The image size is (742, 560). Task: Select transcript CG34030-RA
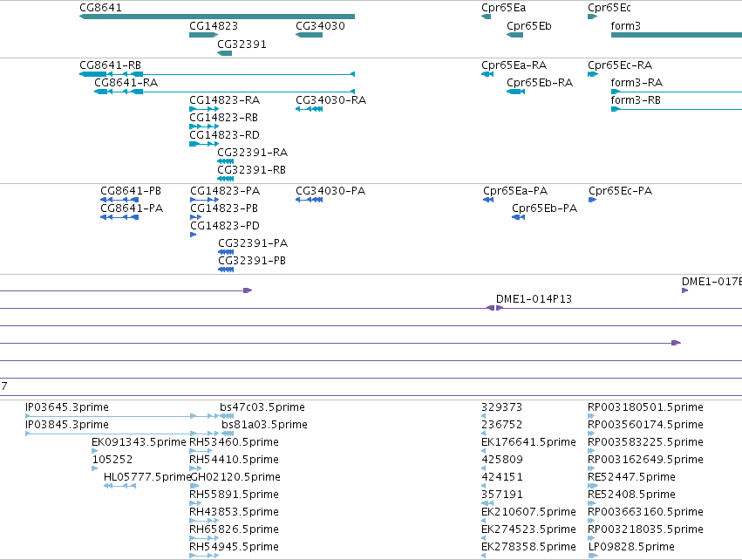pos(309,109)
